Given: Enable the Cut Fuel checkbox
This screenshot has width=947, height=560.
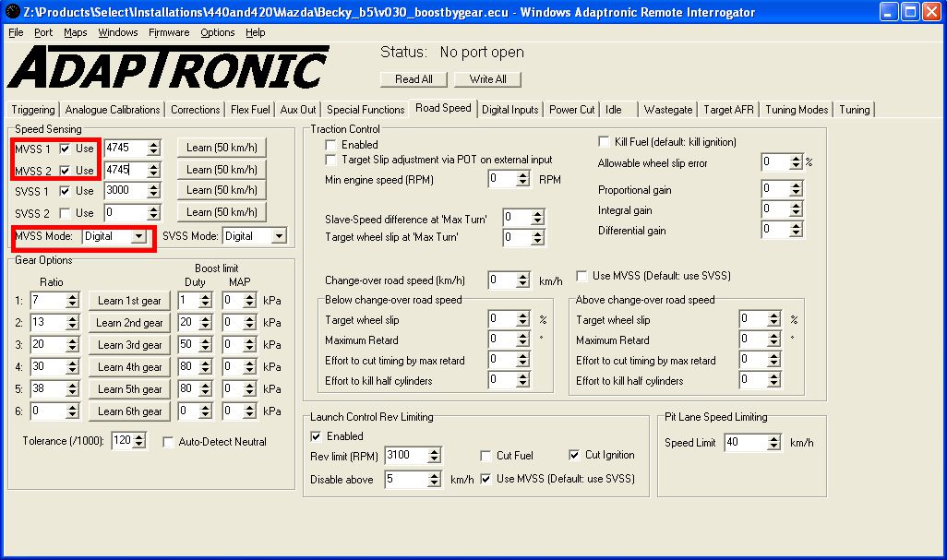Looking at the screenshot, I should (x=485, y=456).
